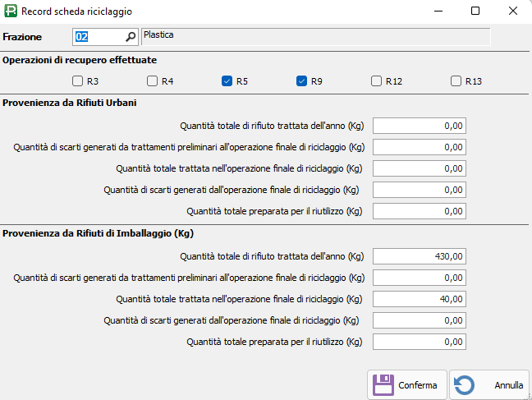This screenshot has height=400, width=532.
Task: Uncheck the R5 recovery operation
Action: pos(227,81)
